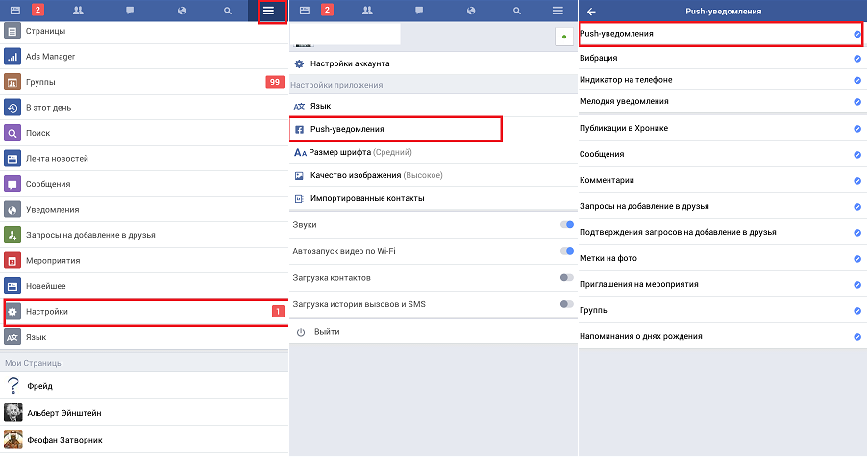Disable Автозапуск видео по Wi-Fi switch

566,251
